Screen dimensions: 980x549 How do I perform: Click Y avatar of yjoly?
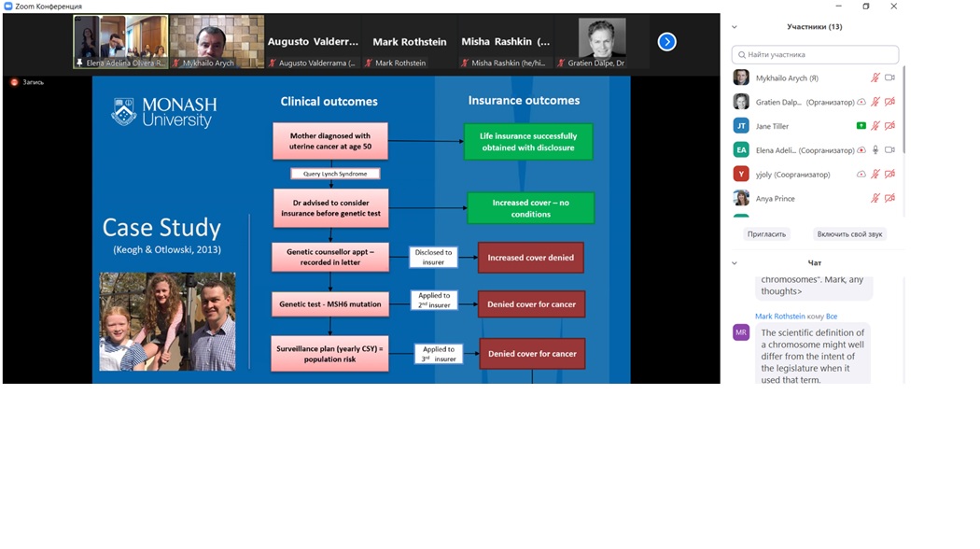point(741,174)
